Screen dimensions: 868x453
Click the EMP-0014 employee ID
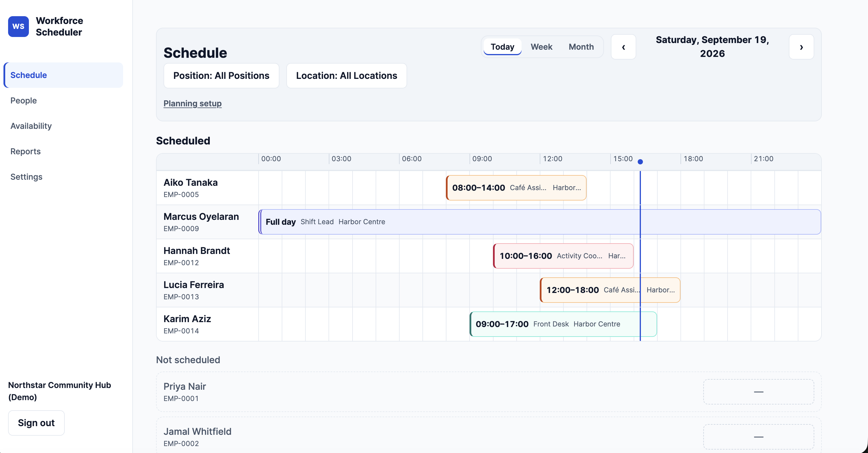point(181,331)
